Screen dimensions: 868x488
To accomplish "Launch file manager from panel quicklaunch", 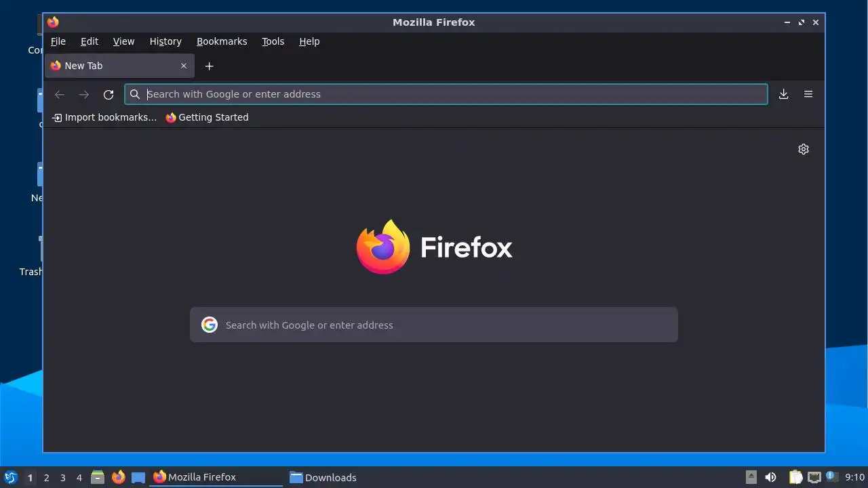I will (98, 477).
